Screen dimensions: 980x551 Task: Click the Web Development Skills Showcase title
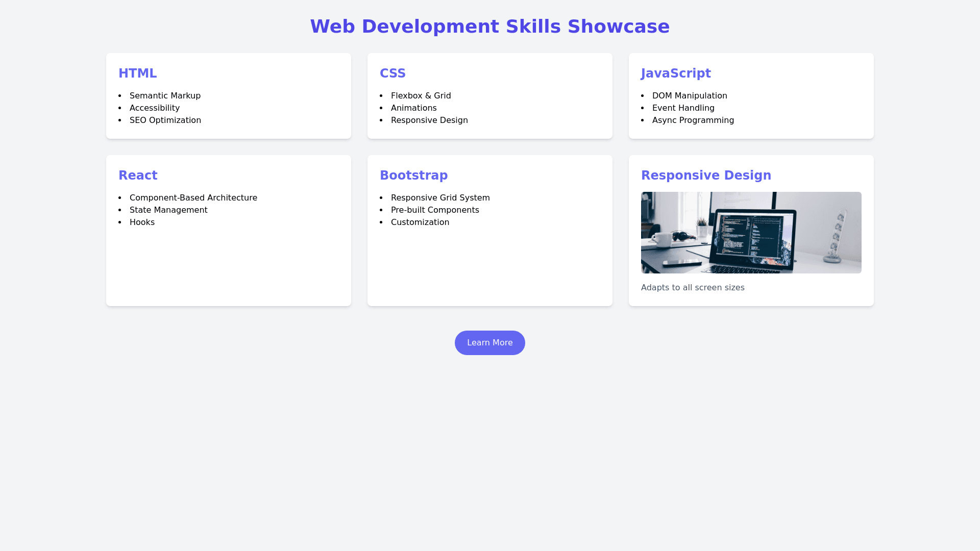tap(489, 27)
